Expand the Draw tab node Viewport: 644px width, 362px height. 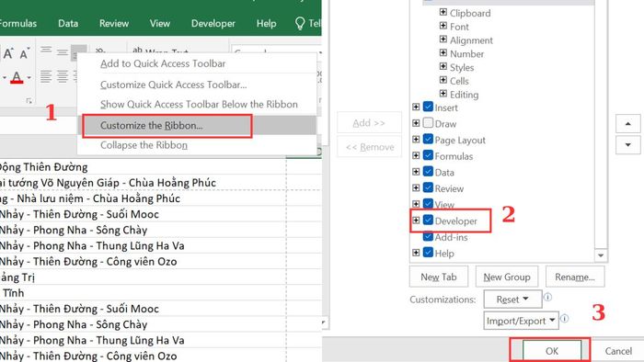click(x=416, y=122)
